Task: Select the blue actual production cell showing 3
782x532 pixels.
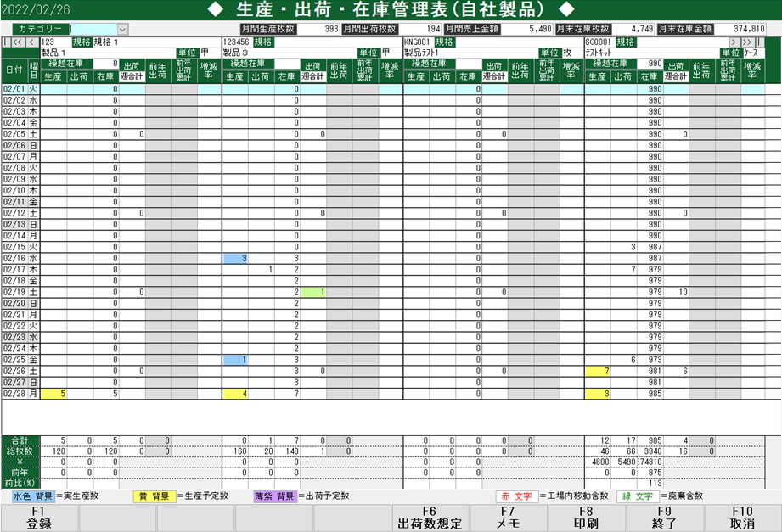Action: [x=235, y=258]
